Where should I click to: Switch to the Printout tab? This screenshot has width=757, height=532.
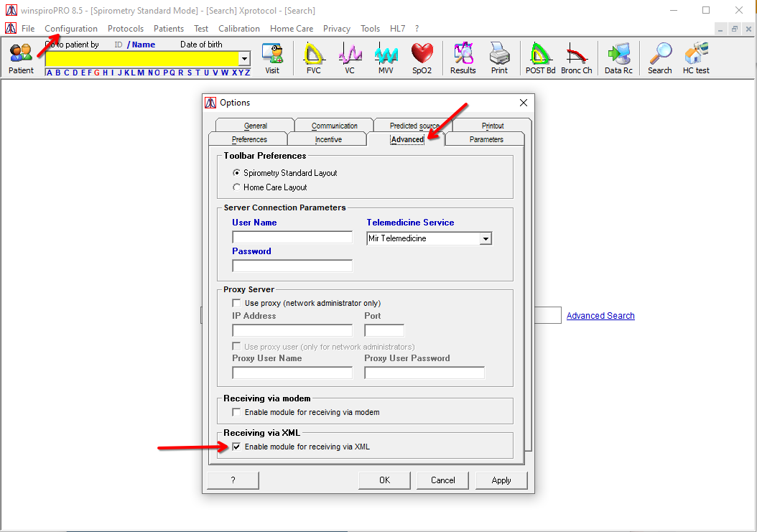pos(492,125)
